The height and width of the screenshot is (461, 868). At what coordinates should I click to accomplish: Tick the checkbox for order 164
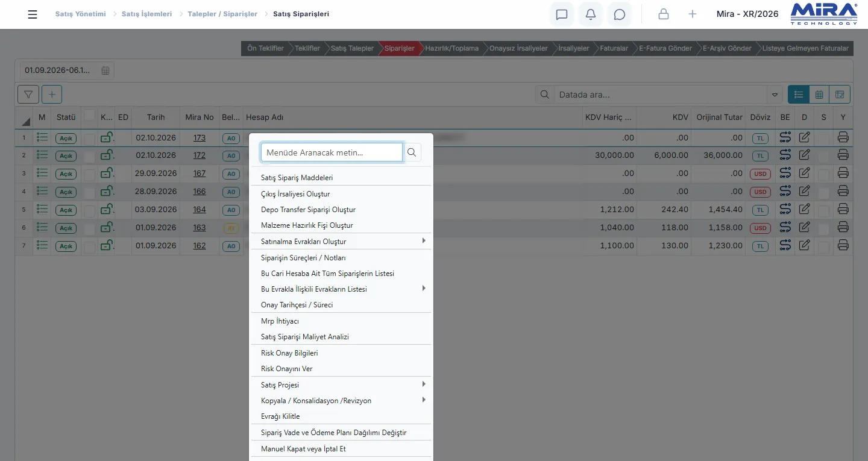click(89, 212)
